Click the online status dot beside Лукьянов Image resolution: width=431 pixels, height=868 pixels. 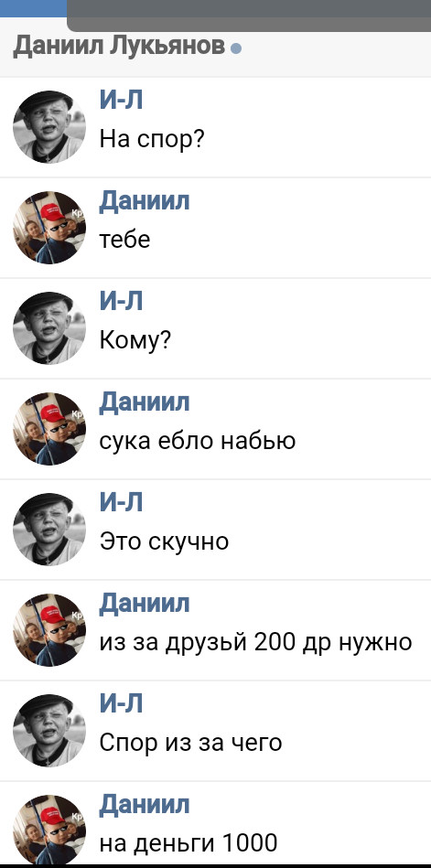point(236,49)
